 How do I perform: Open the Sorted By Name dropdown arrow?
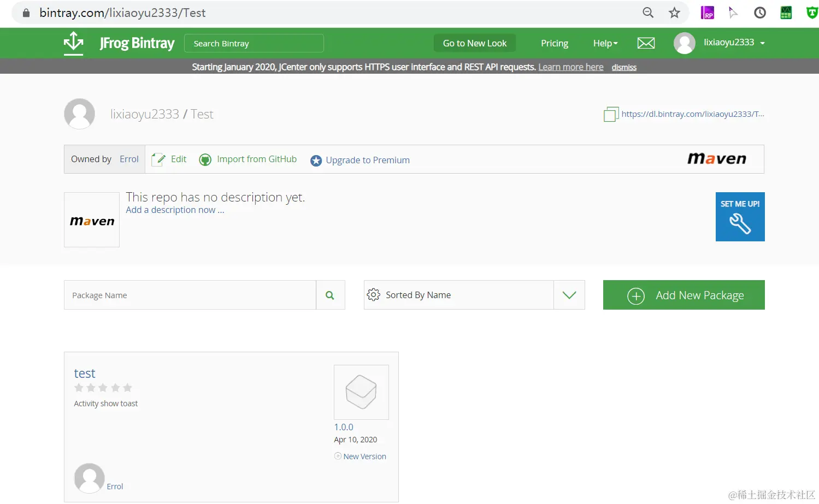[x=569, y=295]
